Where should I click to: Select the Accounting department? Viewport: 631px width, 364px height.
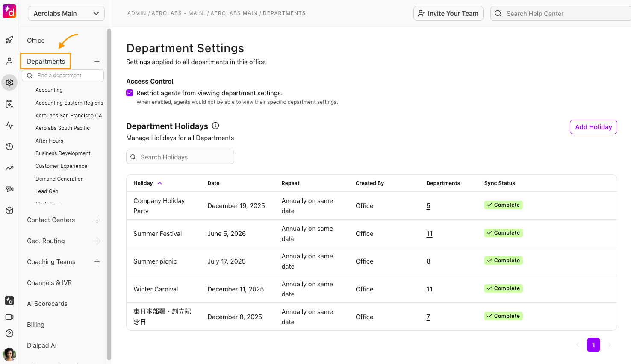(x=49, y=90)
